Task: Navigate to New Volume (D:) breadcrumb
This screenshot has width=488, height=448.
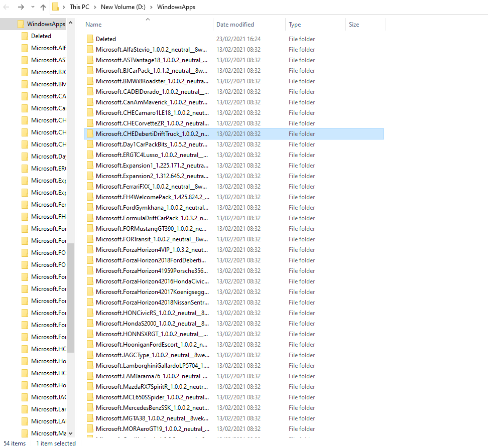Action: coord(123,7)
